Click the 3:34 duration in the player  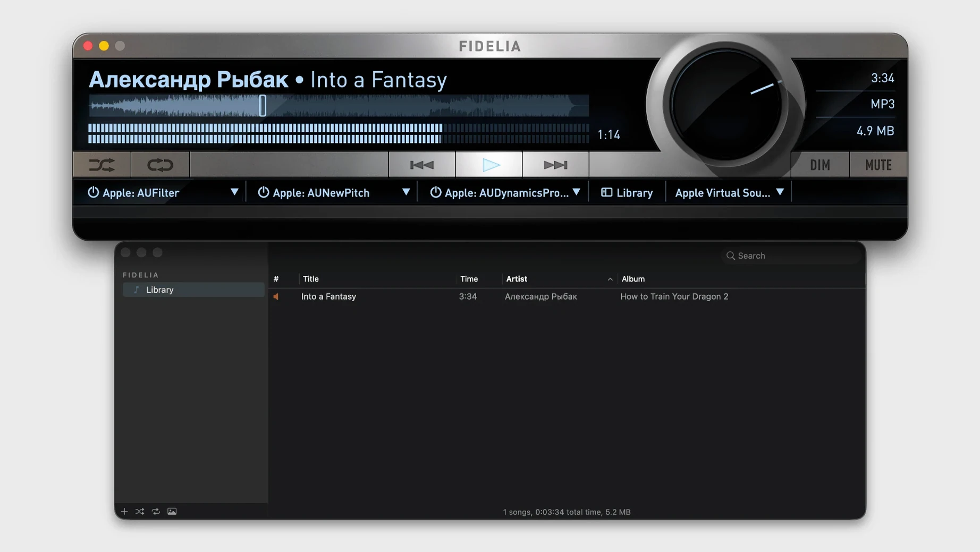pos(883,79)
